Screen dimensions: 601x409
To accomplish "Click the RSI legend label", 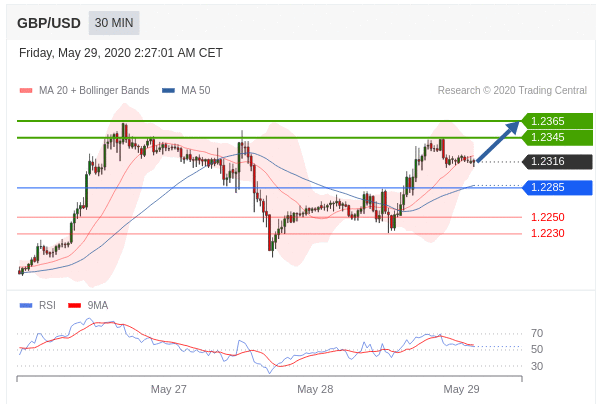I will [47, 306].
